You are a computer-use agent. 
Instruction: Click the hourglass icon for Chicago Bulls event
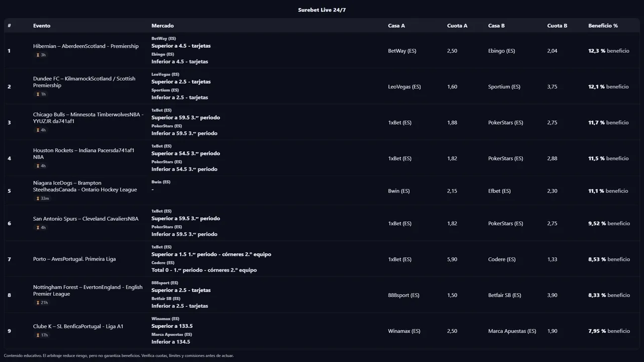tap(38, 130)
